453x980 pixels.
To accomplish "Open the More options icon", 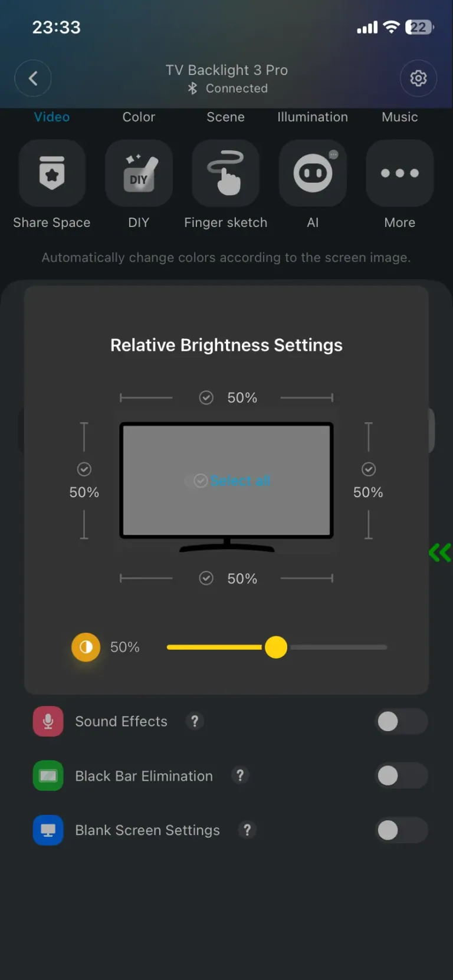I will [x=399, y=173].
